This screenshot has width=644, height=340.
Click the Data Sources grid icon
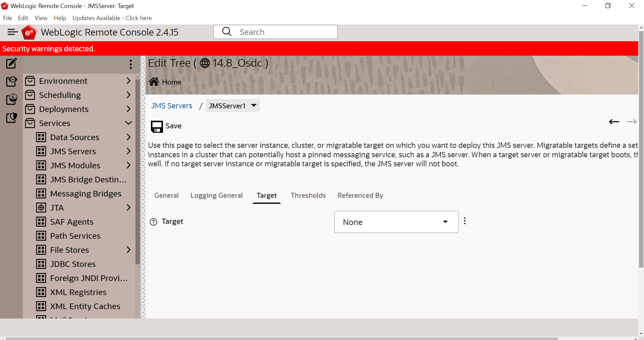41,137
